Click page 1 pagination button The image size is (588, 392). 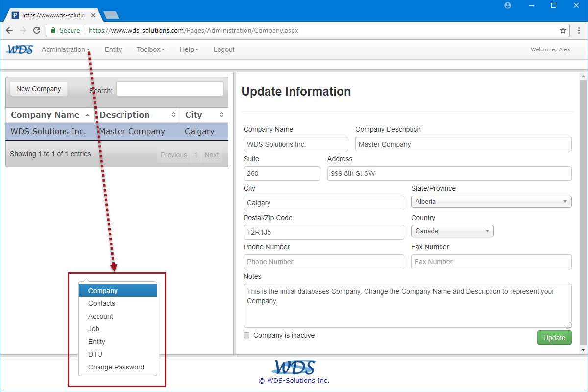(196, 155)
